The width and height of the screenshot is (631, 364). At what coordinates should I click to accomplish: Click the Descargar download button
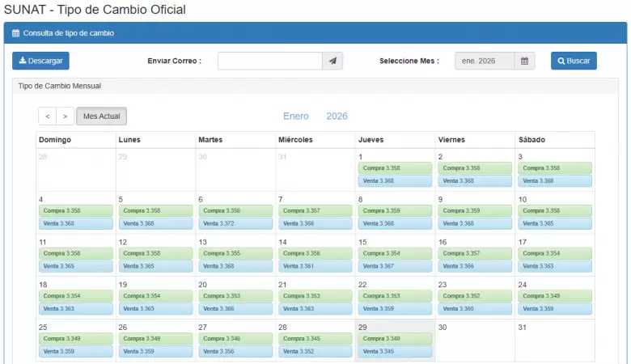click(40, 61)
